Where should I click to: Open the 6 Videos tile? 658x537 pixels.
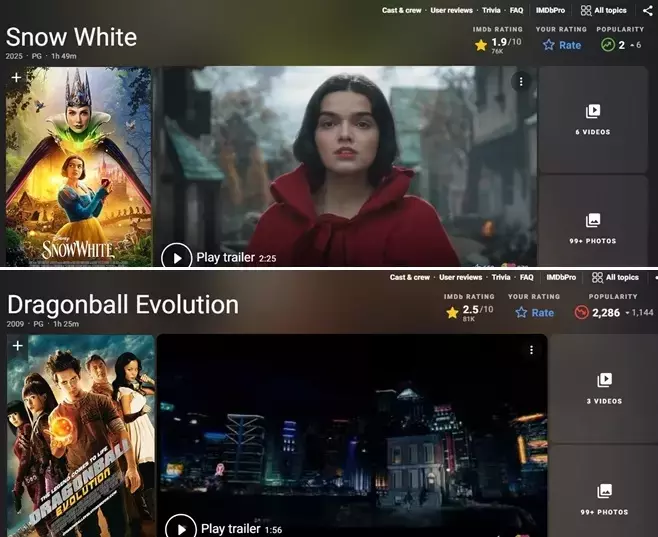593,120
